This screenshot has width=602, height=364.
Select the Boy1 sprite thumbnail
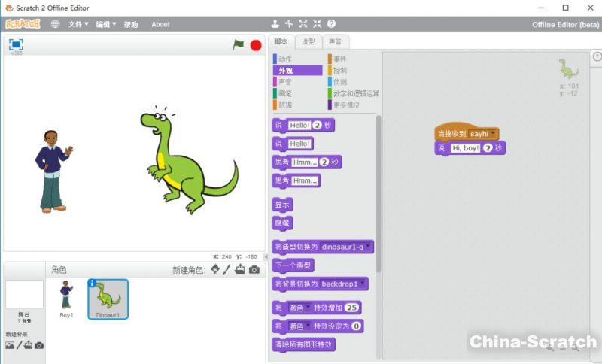pyautogui.click(x=66, y=297)
